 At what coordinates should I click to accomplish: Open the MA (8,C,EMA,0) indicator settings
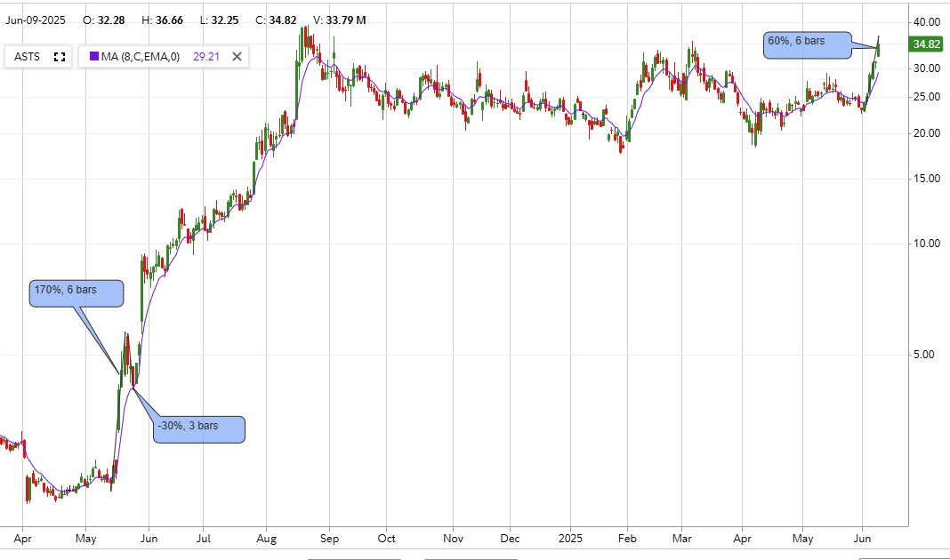pos(141,57)
